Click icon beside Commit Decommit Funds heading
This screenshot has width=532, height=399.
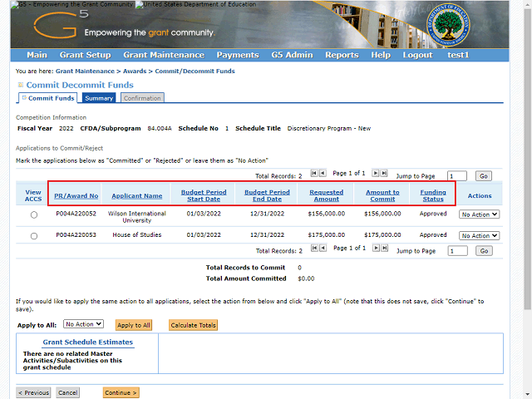20,85
